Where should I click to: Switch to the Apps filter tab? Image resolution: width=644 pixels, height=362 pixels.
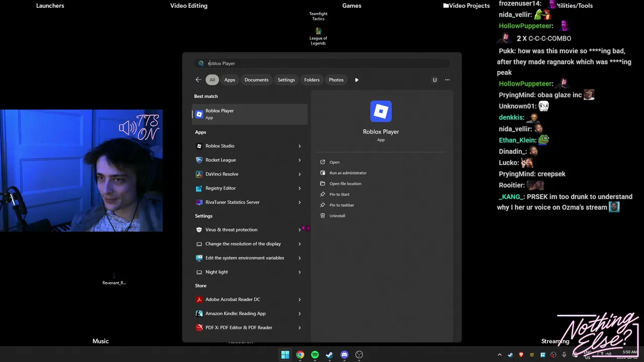tap(230, 80)
